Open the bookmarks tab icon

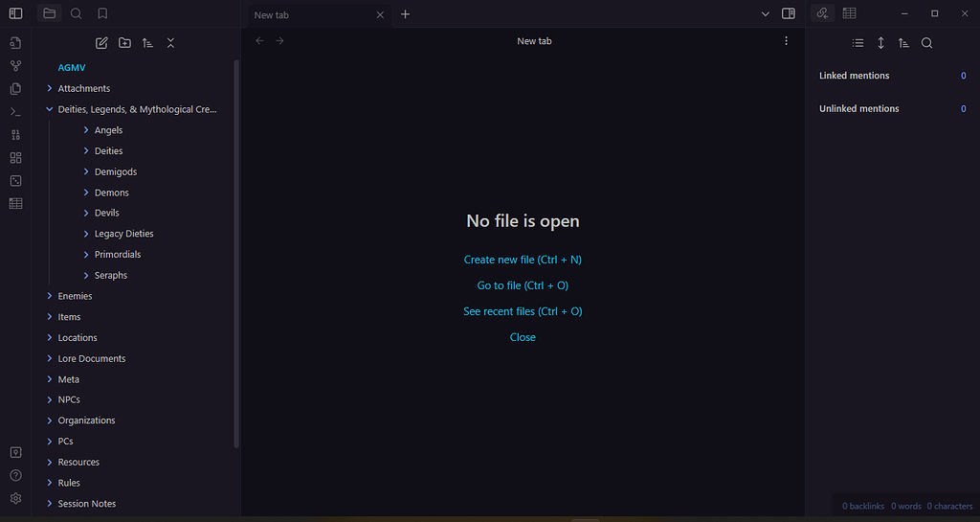coord(102,13)
